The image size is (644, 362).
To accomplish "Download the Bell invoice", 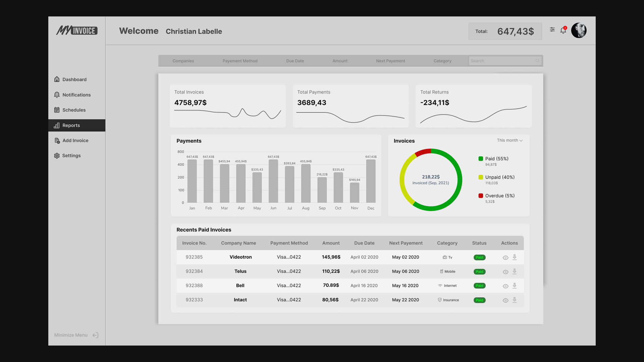I will [515, 286].
